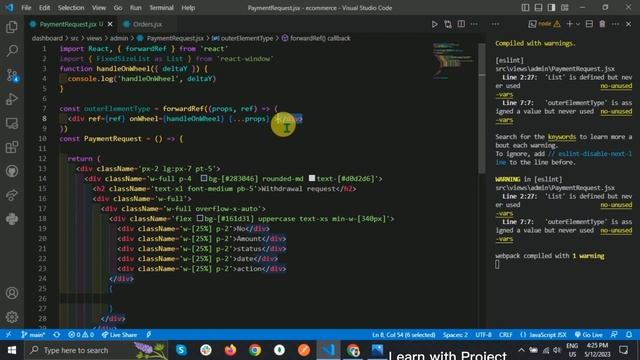Open the Terminal menu
The height and width of the screenshot is (360, 640).
click(x=161, y=8)
